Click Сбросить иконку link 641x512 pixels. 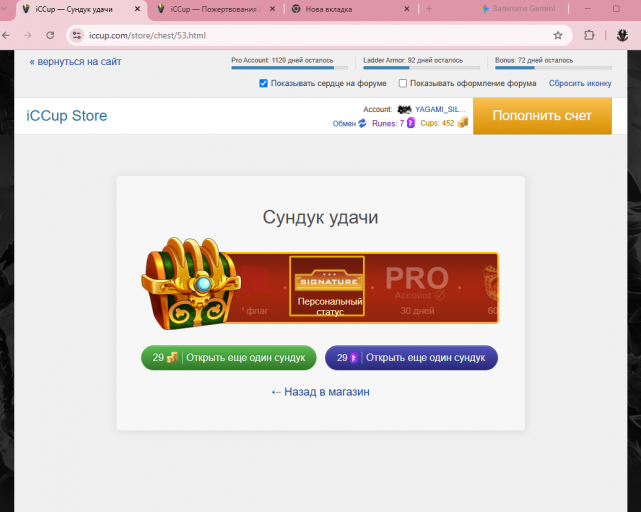pyautogui.click(x=580, y=83)
